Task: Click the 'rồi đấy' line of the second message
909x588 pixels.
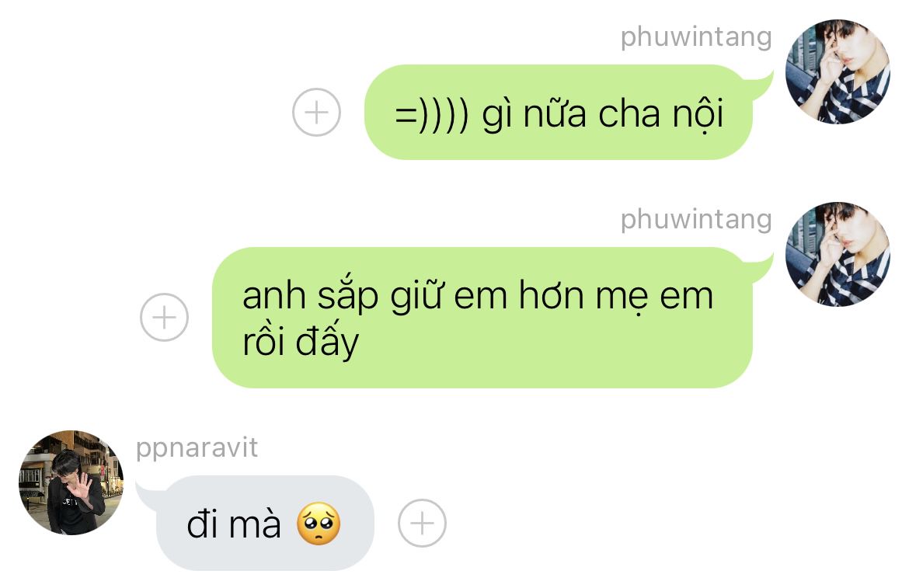Action: pos(301,342)
